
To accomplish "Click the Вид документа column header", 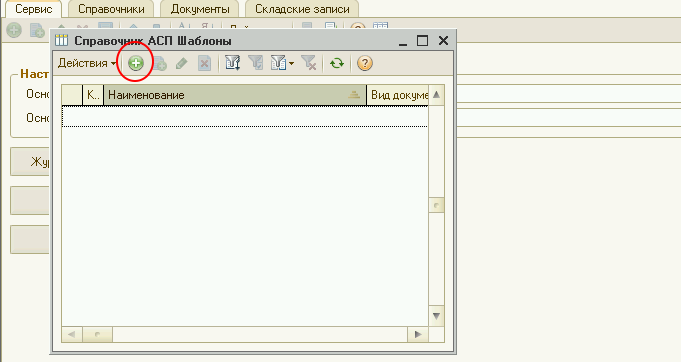I will (398, 95).
